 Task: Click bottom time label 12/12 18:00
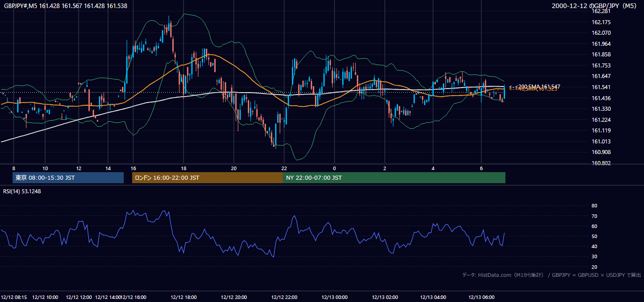183,297
